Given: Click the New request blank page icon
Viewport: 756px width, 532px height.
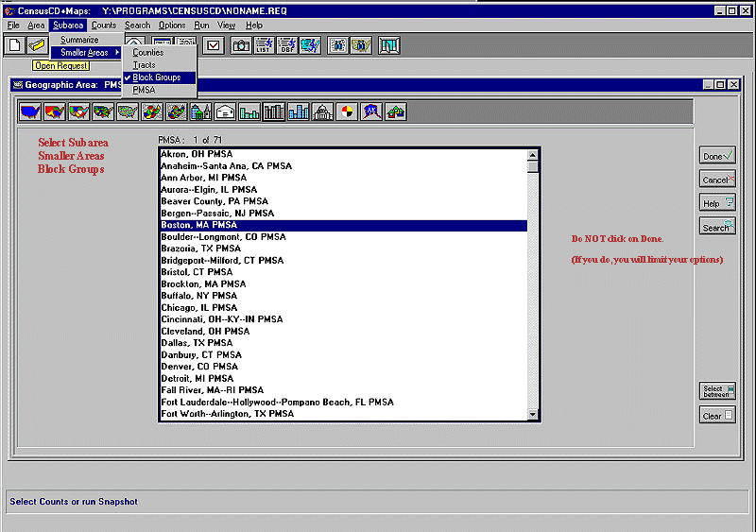Looking at the screenshot, I should [x=14, y=44].
